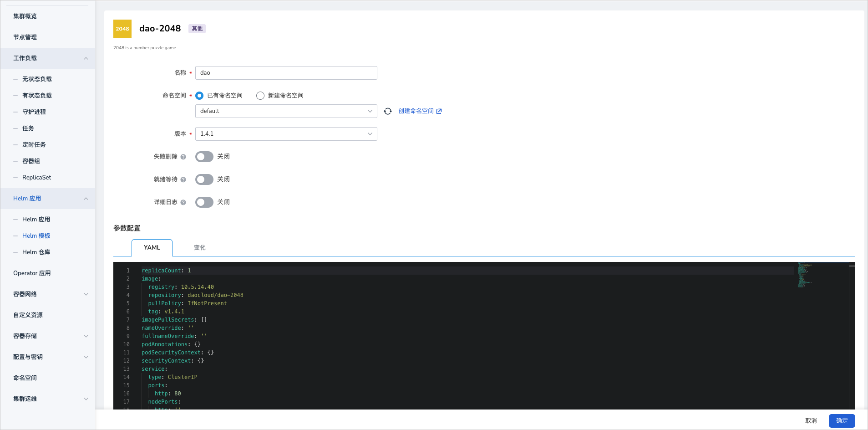
Task: Collapse the 工作负载 sidebar section
Action: 48,58
